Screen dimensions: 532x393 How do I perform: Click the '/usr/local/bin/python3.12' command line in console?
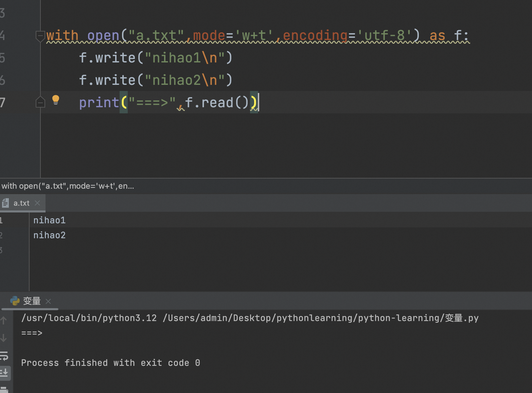(250, 318)
